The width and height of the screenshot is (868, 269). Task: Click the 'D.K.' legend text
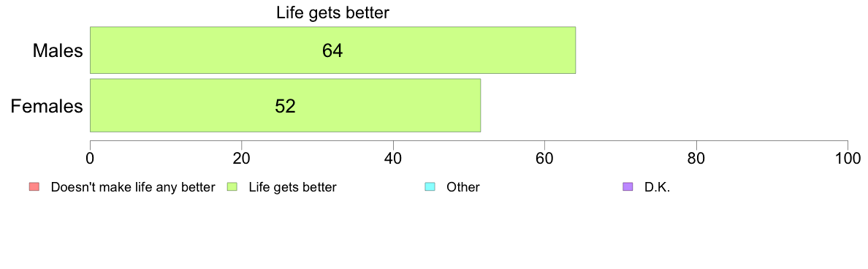click(657, 187)
